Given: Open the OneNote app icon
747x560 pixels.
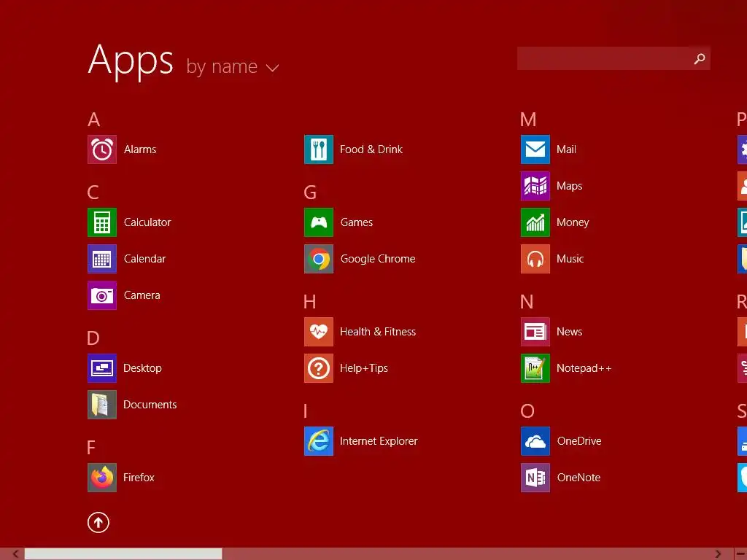Looking at the screenshot, I should point(535,478).
